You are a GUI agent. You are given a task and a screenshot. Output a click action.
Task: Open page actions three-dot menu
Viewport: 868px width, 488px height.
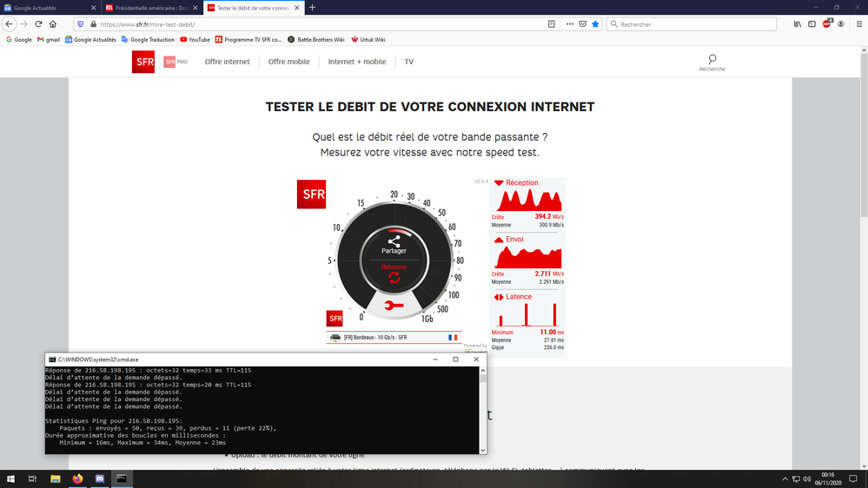tap(570, 24)
